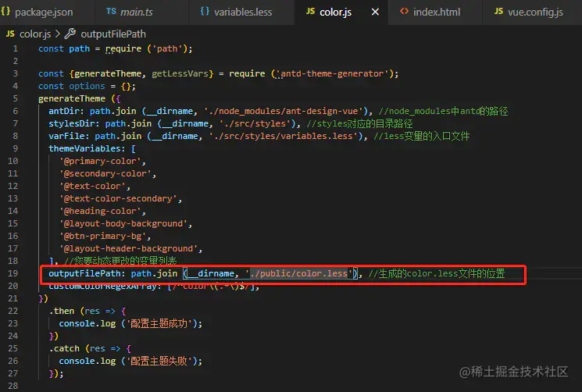Click '@btn-primary-bg' string
The width and height of the screenshot is (582, 392).
click(x=103, y=236)
